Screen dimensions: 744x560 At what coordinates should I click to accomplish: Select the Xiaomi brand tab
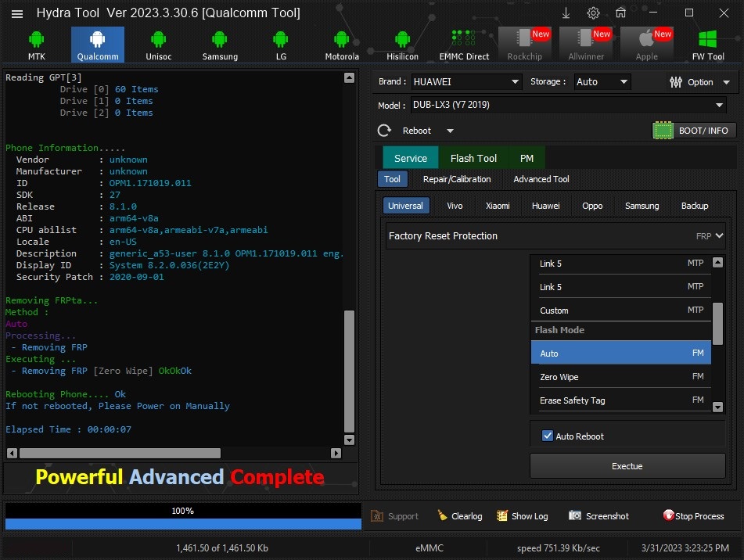coord(498,206)
